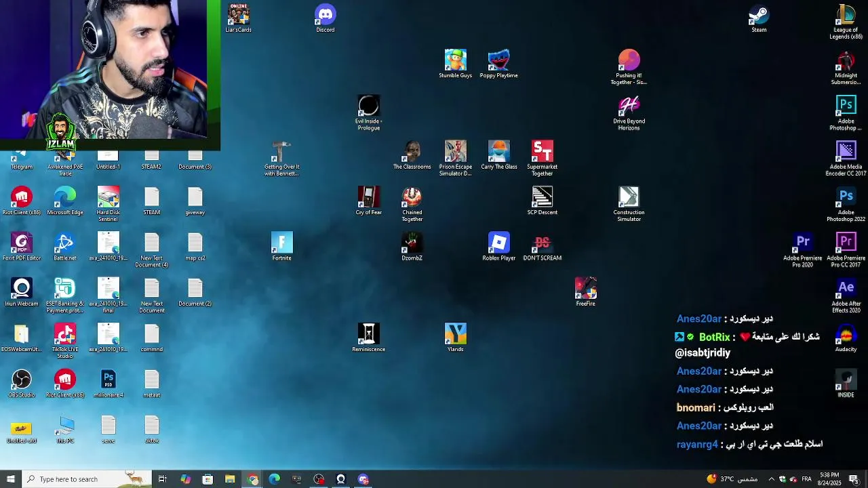Launch TikTok LIVE Studio icon
The height and width of the screenshot is (488, 868).
(64, 341)
